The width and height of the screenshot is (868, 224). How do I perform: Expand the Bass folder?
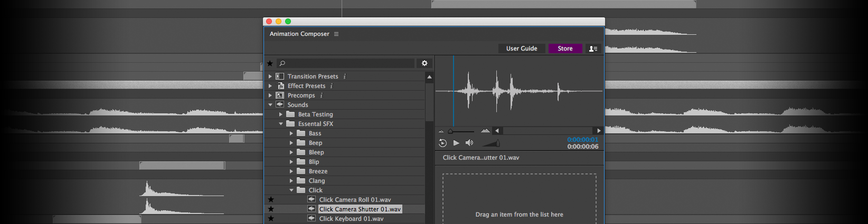pyautogui.click(x=291, y=133)
